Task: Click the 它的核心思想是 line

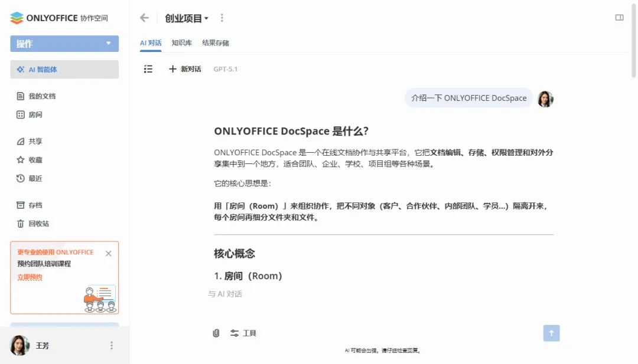Action: 243,183
